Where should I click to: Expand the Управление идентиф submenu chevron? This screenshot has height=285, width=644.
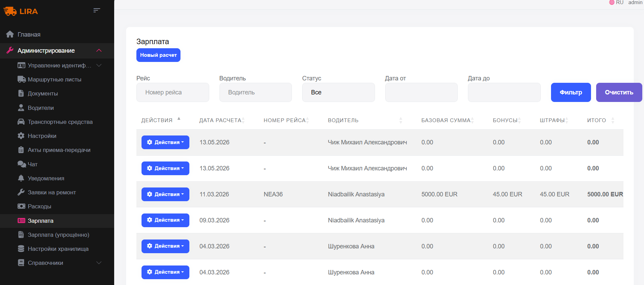99,65
